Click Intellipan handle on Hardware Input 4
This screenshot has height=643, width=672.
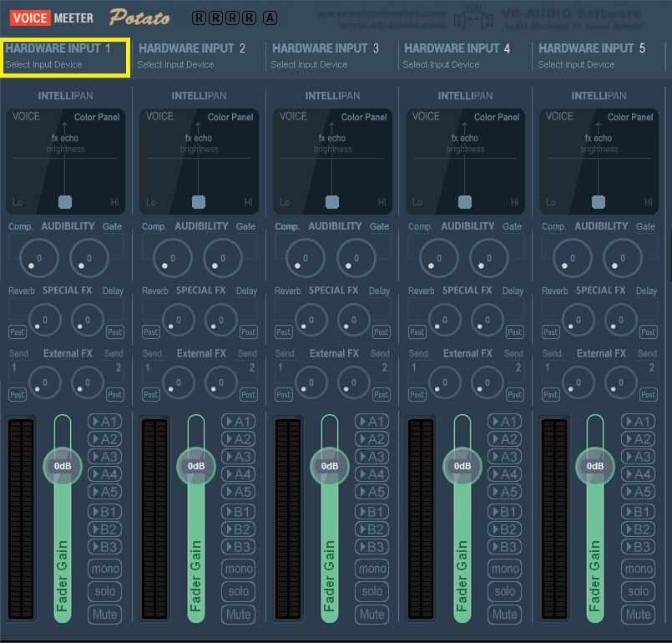pyautogui.click(x=465, y=202)
